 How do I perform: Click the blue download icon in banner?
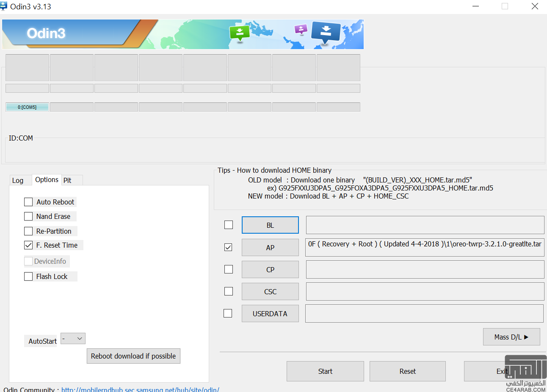(326, 33)
